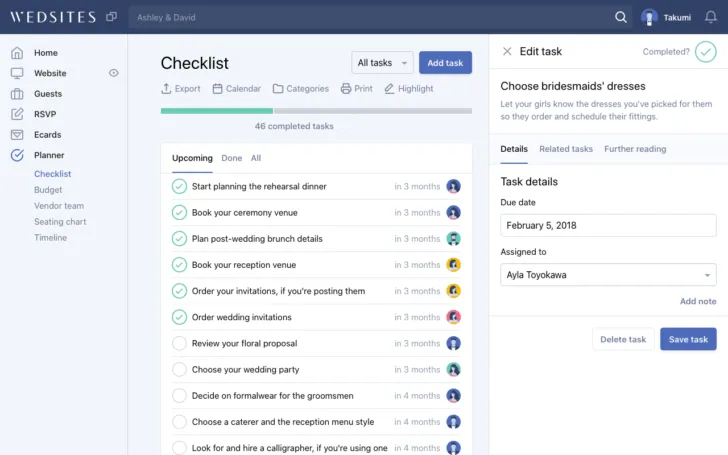Check off 'Review your floral proposal'
This screenshot has height=455, width=728.
click(x=179, y=343)
